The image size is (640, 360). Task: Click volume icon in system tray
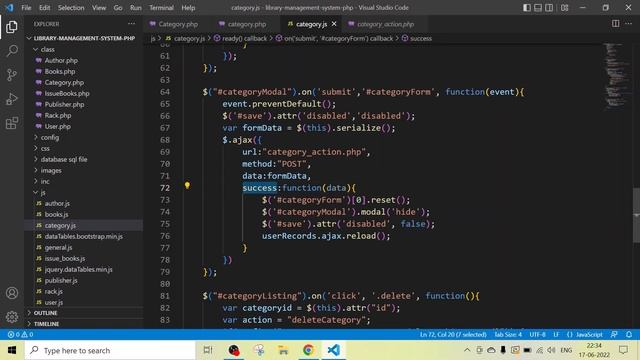(551, 350)
